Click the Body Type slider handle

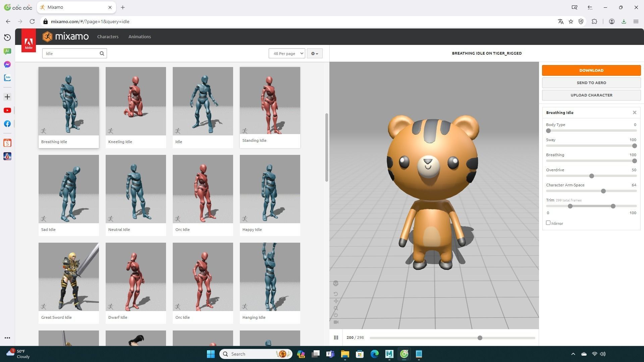click(x=548, y=131)
